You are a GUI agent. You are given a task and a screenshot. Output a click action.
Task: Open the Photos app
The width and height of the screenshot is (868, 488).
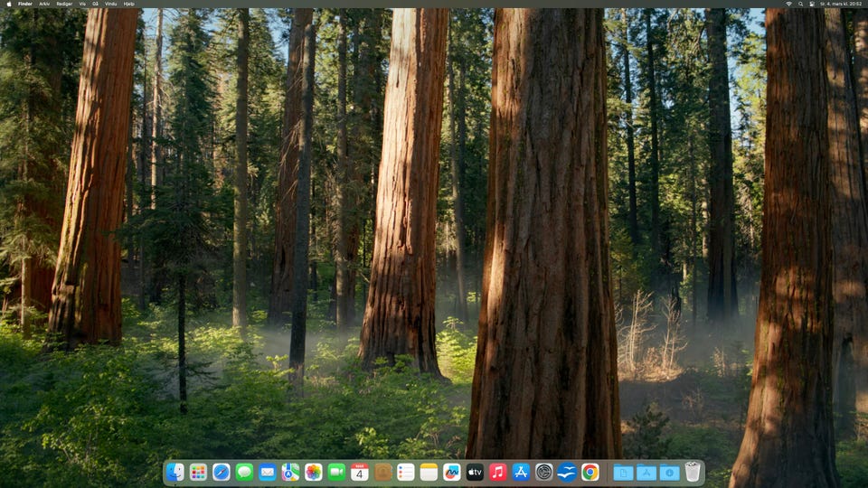pos(314,472)
